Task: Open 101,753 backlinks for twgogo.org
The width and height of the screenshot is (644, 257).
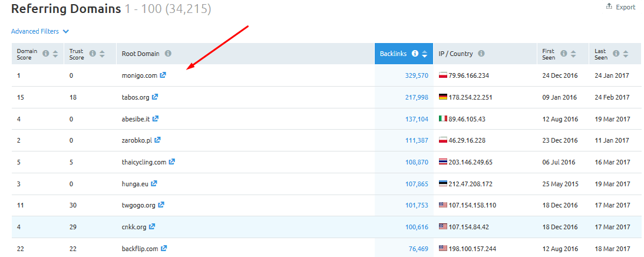Action: click(417, 205)
